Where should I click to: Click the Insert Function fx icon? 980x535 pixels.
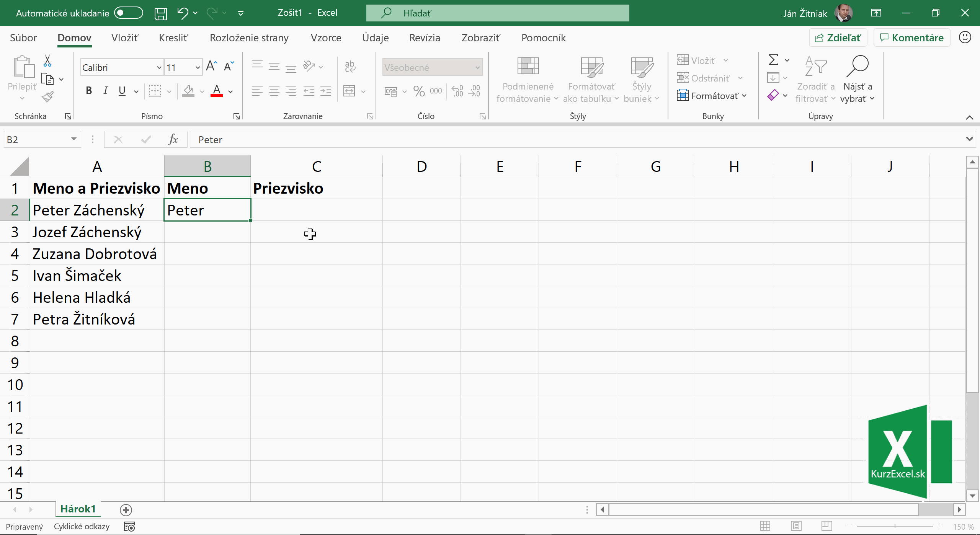click(x=173, y=139)
